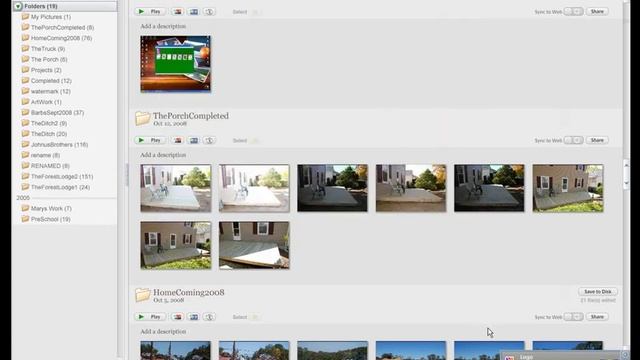Click icon right of movie icon in HomeComing2008
The height and width of the screenshot is (360, 640).
click(x=209, y=317)
